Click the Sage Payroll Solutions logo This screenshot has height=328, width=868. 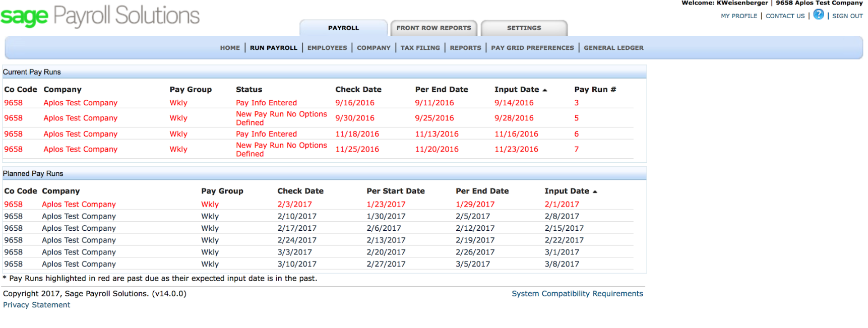coord(100,16)
